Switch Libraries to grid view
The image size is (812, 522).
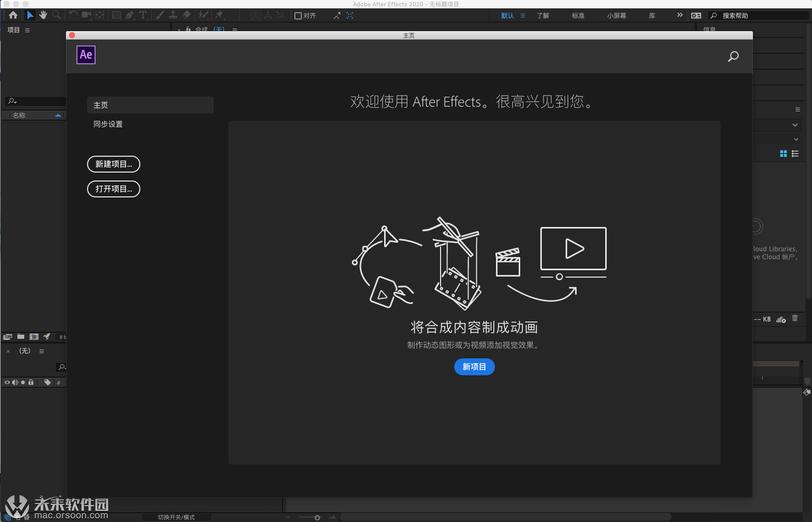784,154
